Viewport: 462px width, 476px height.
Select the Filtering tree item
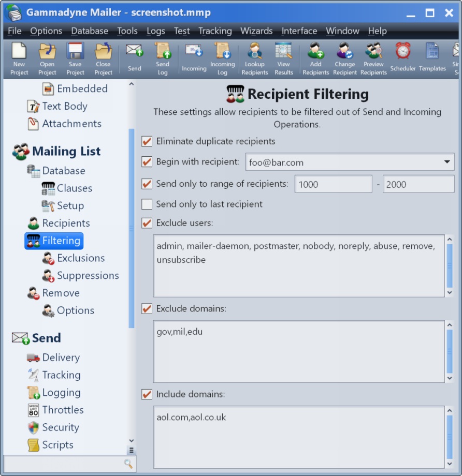(54, 241)
